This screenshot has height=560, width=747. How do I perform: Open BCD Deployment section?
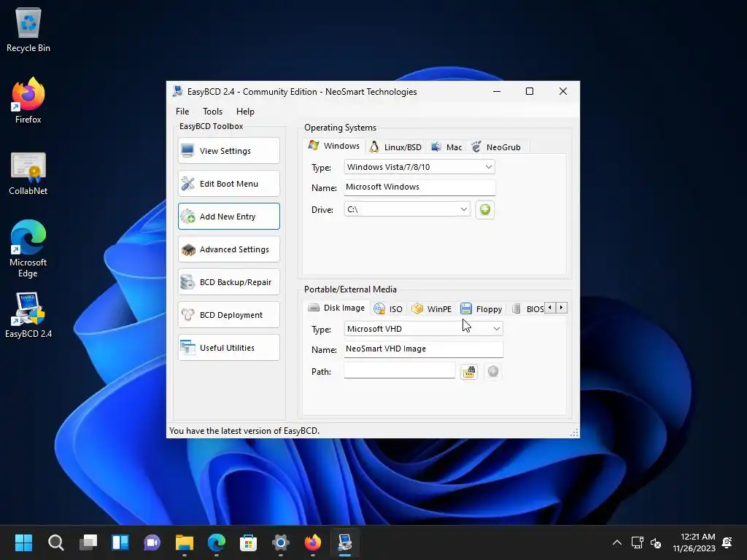(228, 315)
